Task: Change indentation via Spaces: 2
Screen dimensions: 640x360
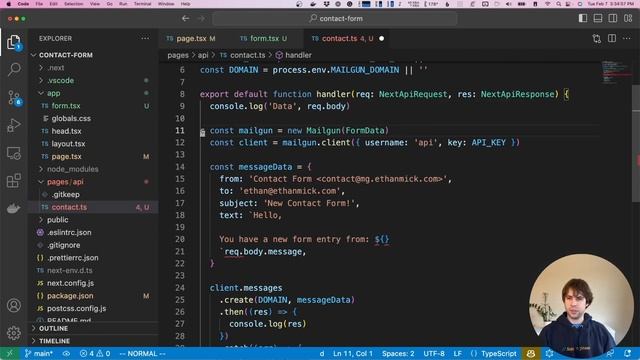Action: (x=398, y=353)
